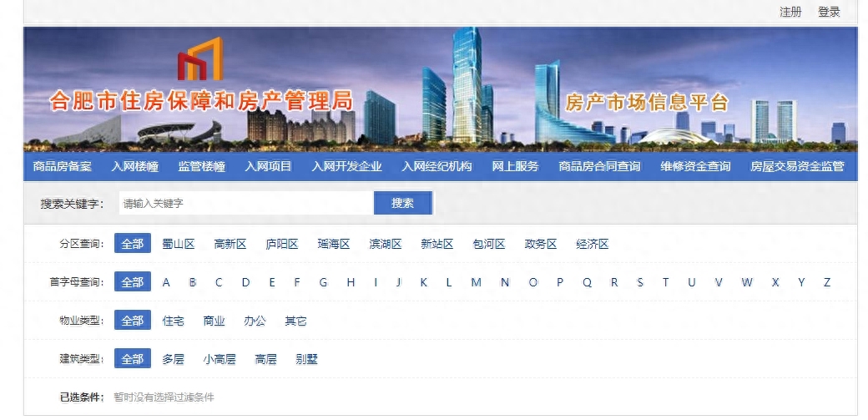Click the 房产市场信息平台 banner title

[647, 103]
